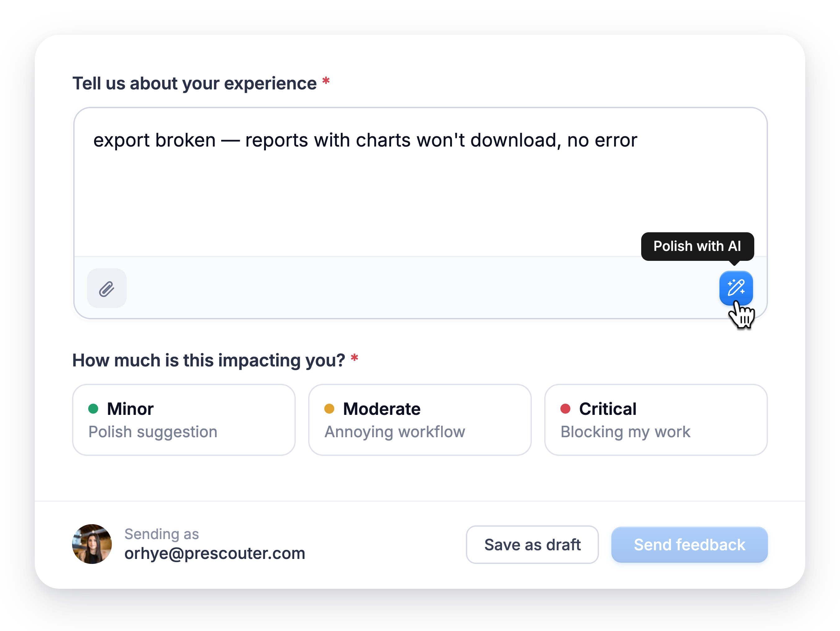840x631 pixels.
Task: Select the Critical impact option
Action: pyautogui.click(x=656, y=420)
